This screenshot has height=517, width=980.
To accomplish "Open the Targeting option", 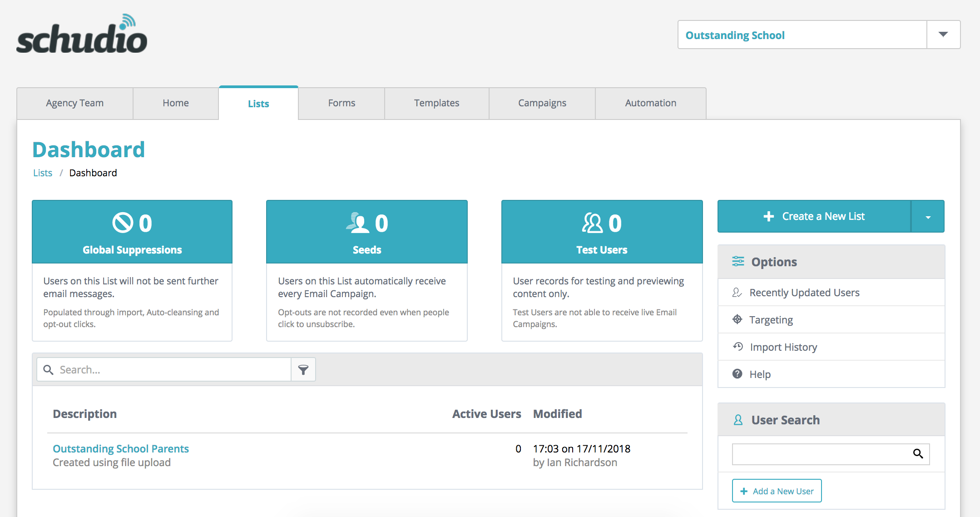I will point(831,320).
